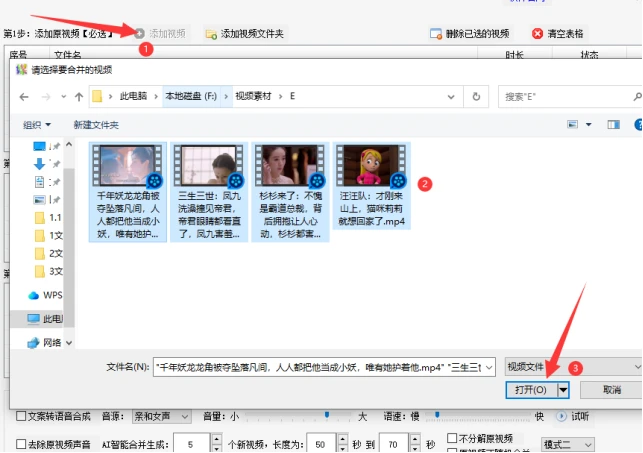Expand address bar history dropdown
Screen dimensions: 643x453
pyautogui.click(x=451, y=97)
